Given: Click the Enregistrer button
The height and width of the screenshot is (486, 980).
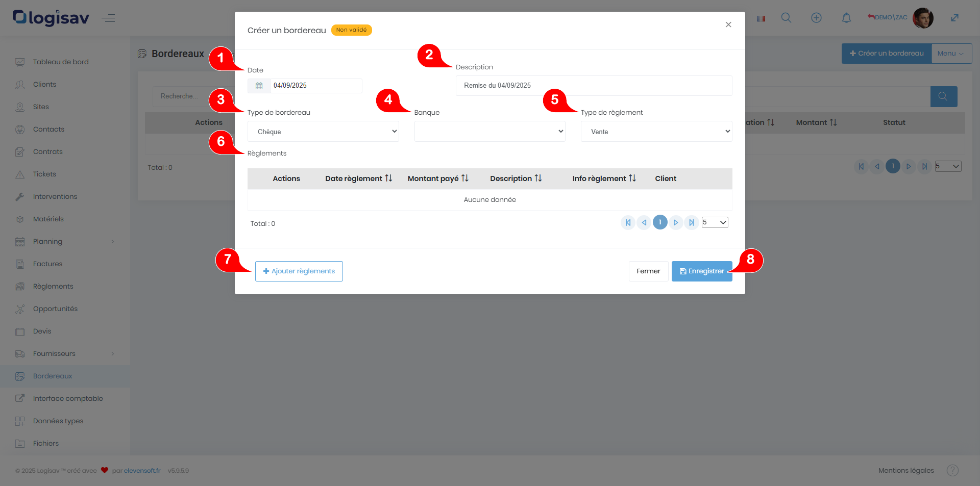Looking at the screenshot, I should coord(701,271).
